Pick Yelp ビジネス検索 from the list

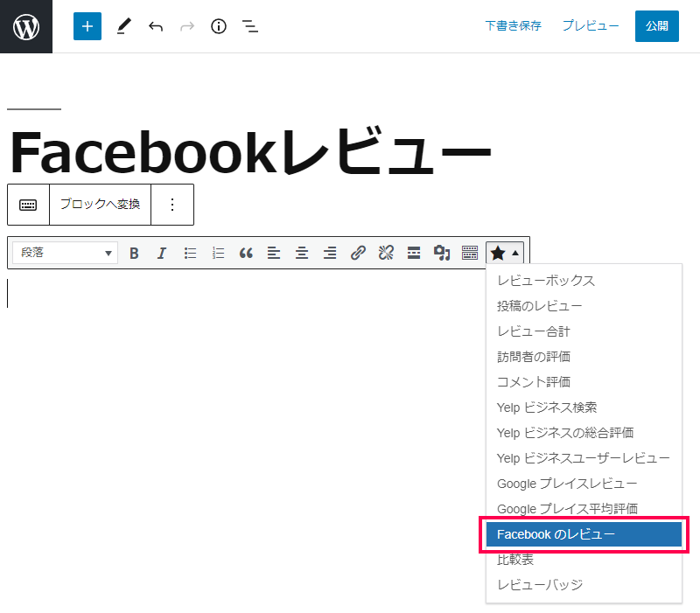pyautogui.click(x=584, y=408)
